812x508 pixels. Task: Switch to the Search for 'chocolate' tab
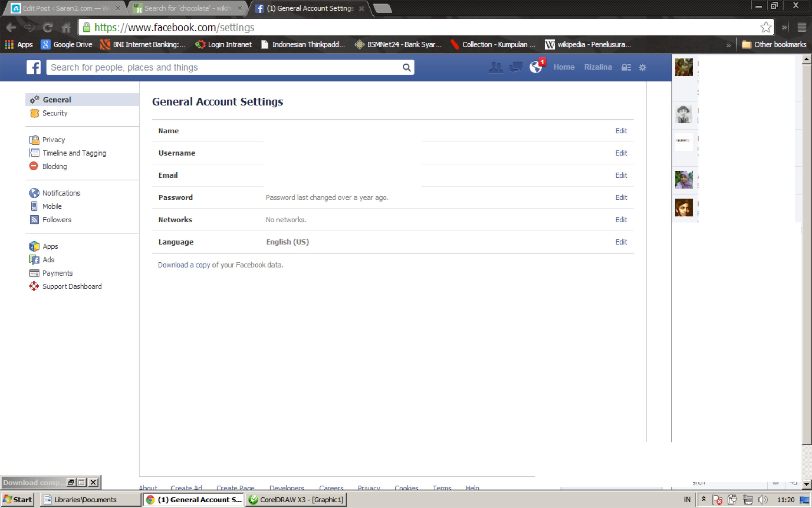(x=187, y=8)
